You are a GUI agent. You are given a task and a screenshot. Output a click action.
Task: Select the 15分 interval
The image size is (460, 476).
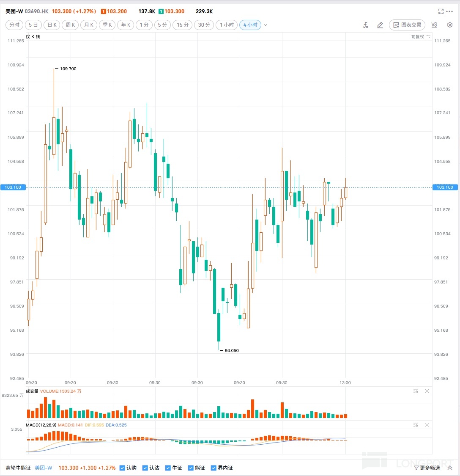coord(183,25)
